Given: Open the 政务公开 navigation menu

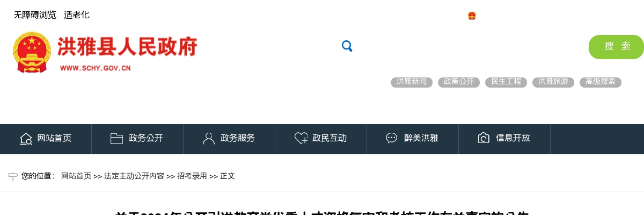Looking at the screenshot, I should coord(137,139).
